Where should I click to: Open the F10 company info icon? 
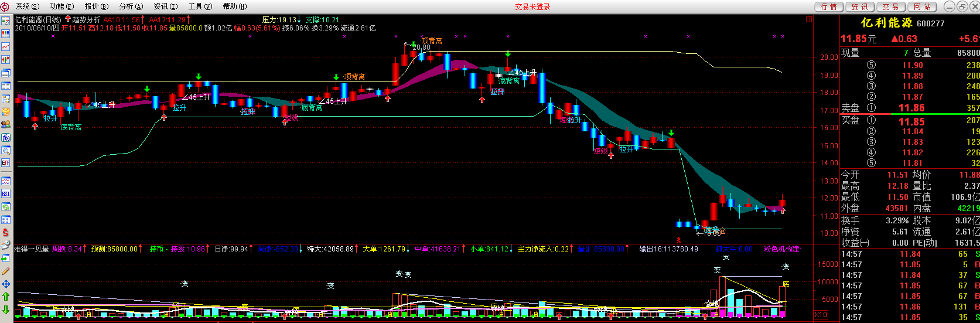[x=5, y=137]
